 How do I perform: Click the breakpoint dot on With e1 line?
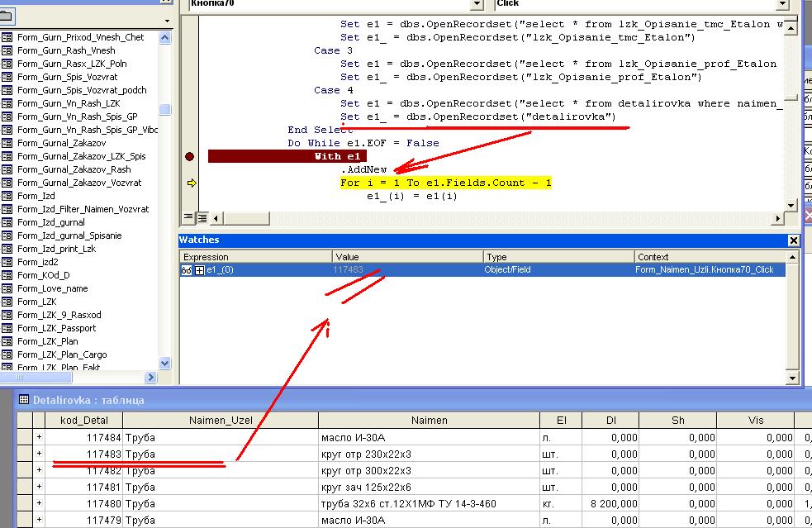tap(189, 156)
